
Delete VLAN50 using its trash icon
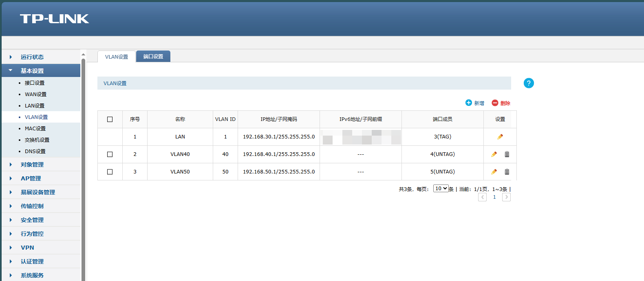click(x=507, y=172)
